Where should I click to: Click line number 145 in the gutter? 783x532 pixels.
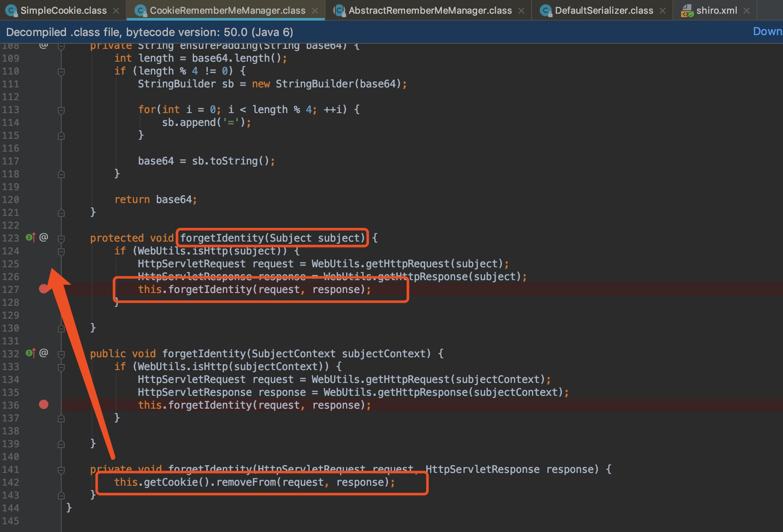(11, 521)
